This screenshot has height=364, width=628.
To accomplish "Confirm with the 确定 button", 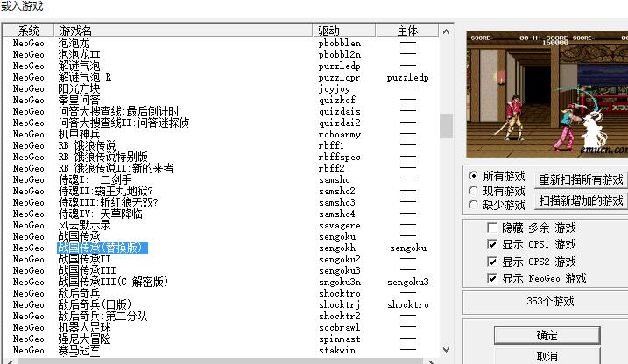I will click(x=547, y=335).
